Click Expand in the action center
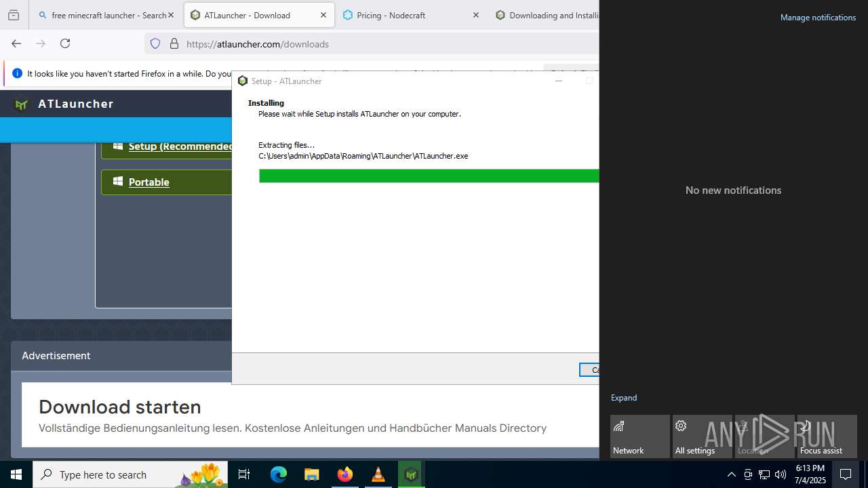868x488 pixels. click(624, 398)
